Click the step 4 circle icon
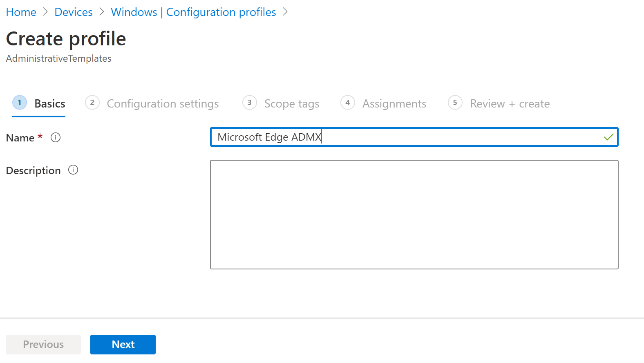 pyautogui.click(x=348, y=103)
